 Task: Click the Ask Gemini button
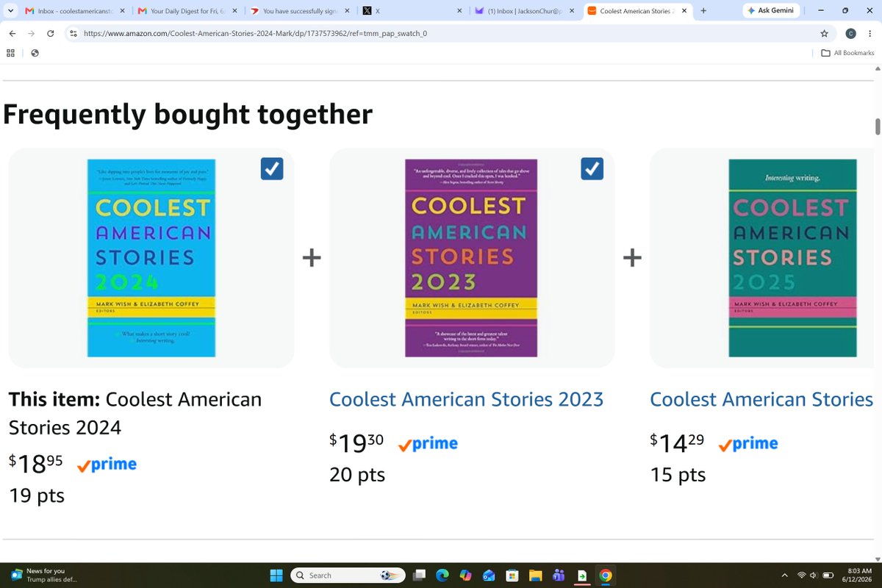coord(770,11)
